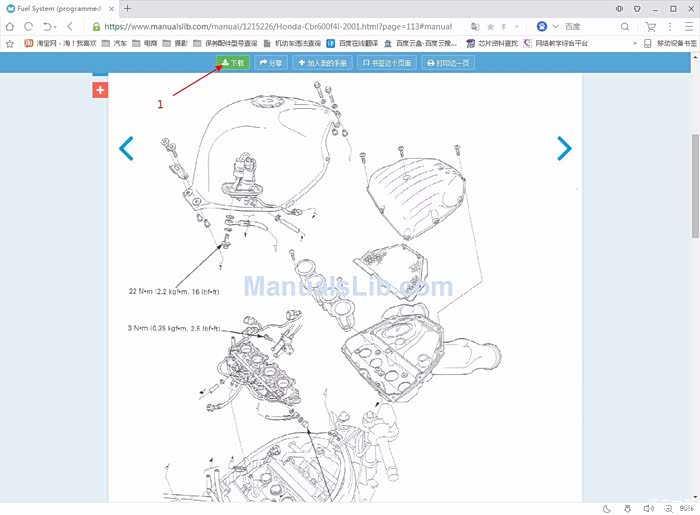Click the blue search engine paw icon

click(x=542, y=27)
